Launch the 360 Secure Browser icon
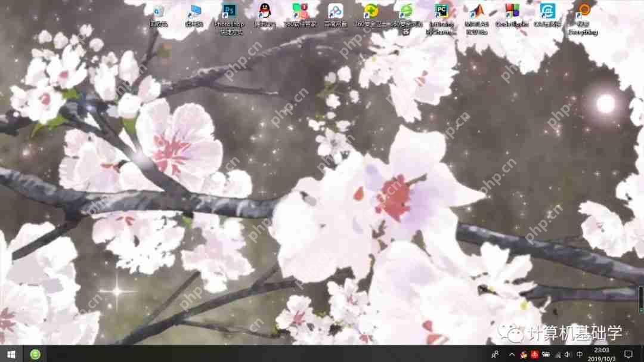Screen dimensions: 644x362 click(x=406, y=13)
